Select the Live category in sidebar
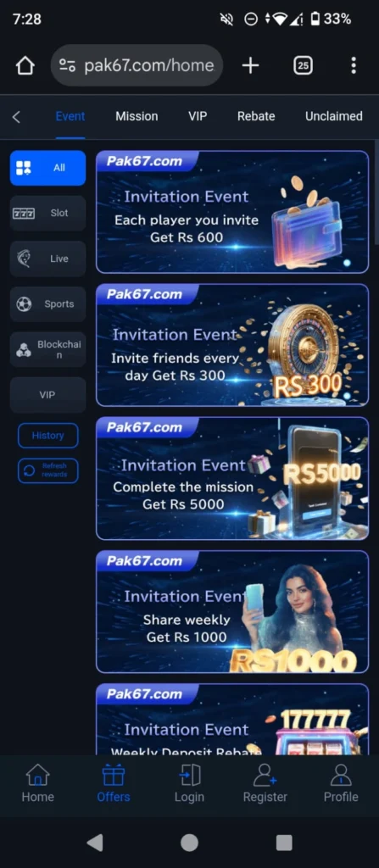 tap(47, 259)
